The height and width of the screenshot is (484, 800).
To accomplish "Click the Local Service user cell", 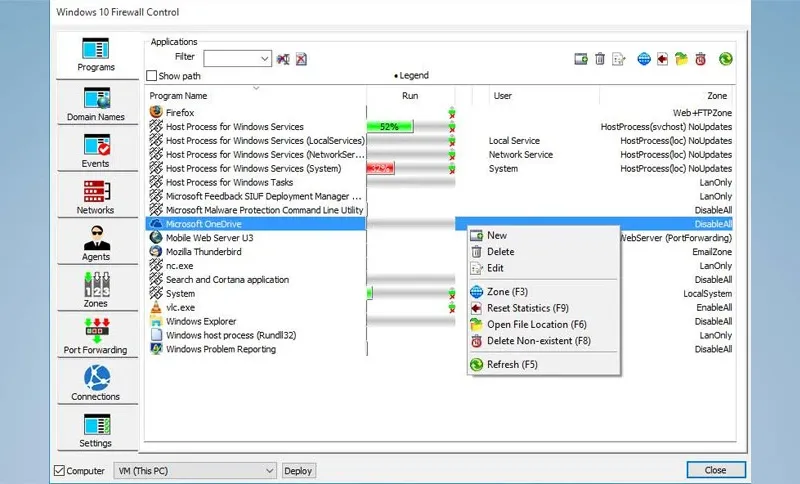I will pos(514,141).
